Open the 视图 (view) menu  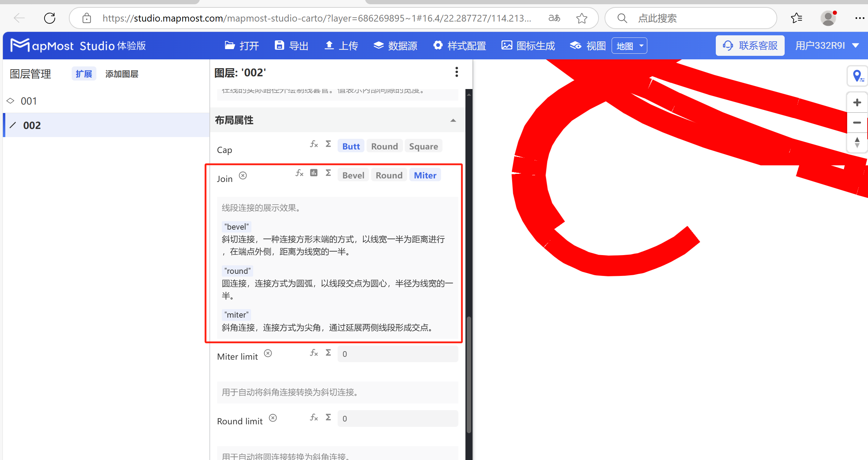pos(587,45)
